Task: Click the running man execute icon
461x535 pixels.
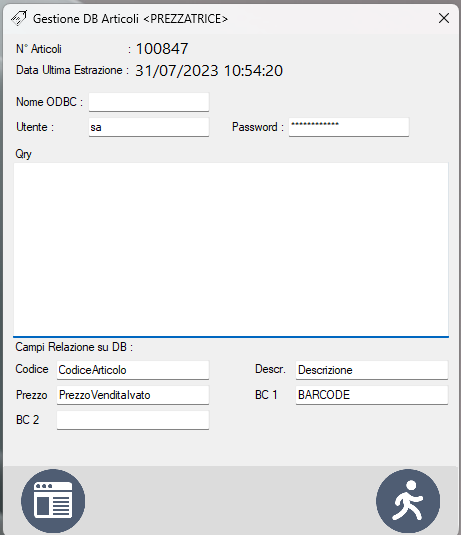Action: pyautogui.click(x=408, y=501)
